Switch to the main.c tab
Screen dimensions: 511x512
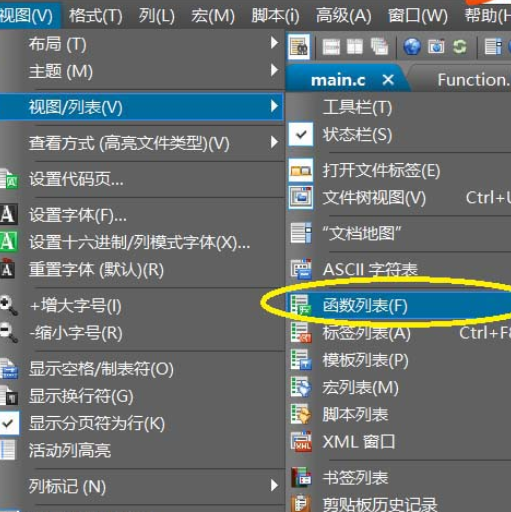point(338,80)
